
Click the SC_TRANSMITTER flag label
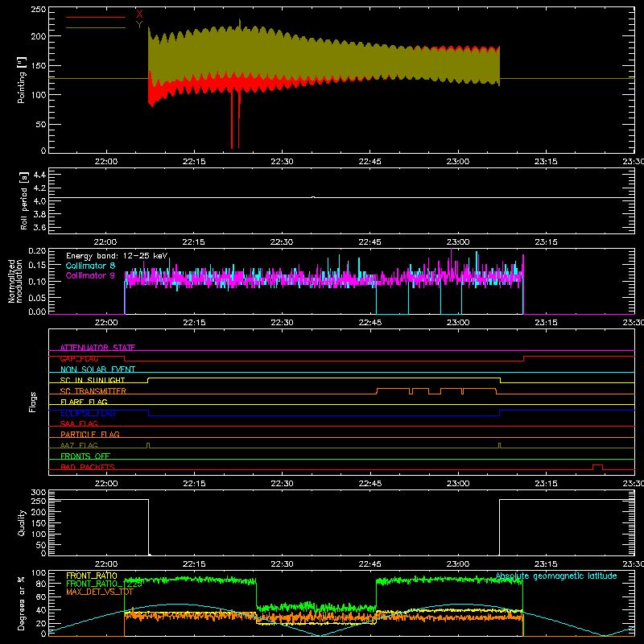coord(93,391)
